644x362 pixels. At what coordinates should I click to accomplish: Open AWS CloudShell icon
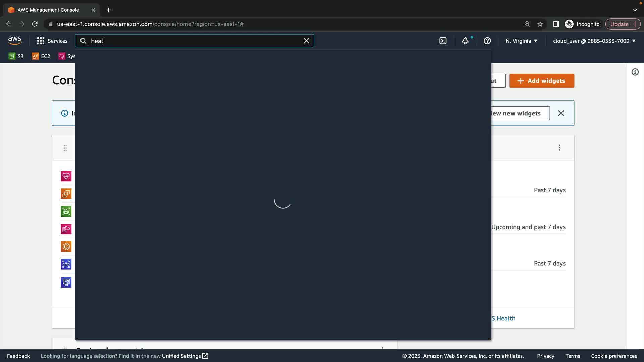click(443, 41)
